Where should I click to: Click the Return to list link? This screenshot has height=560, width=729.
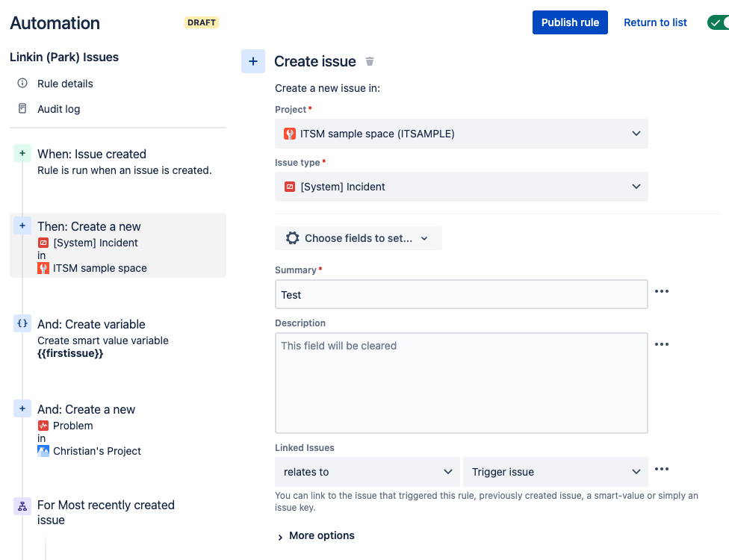(655, 22)
